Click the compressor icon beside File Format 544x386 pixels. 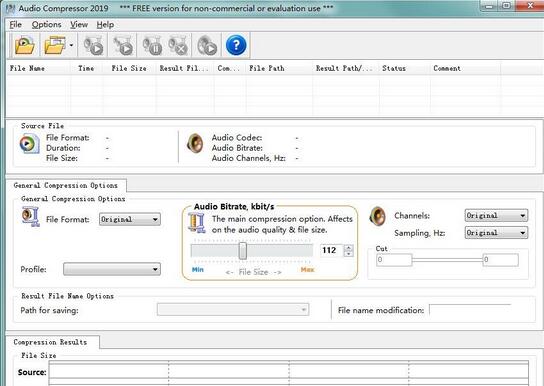pyautogui.click(x=31, y=217)
